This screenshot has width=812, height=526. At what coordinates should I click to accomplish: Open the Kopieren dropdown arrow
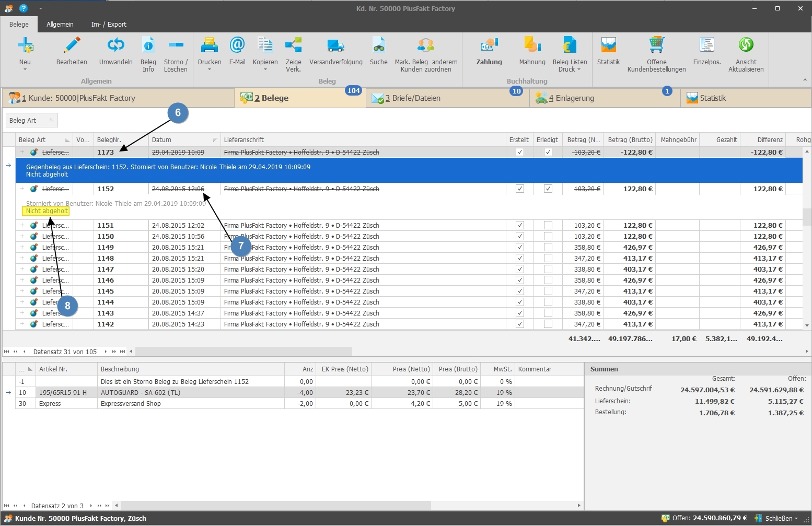pyautogui.click(x=265, y=69)
